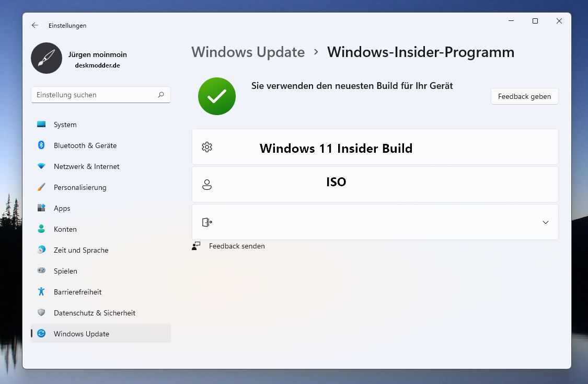This screenshot has width=588, height=384.
Task: Open Barrierefreiheit settings
Action: coord(100,291)
